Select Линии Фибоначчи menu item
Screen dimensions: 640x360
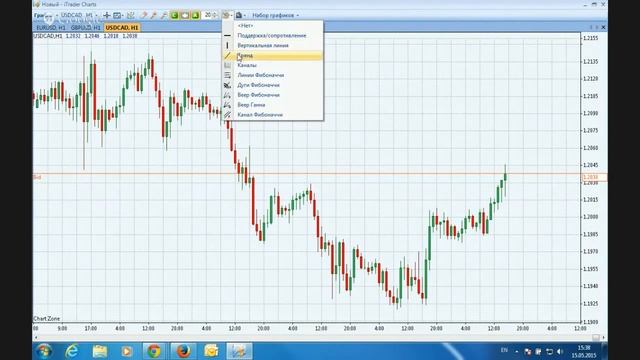[273, 76]
